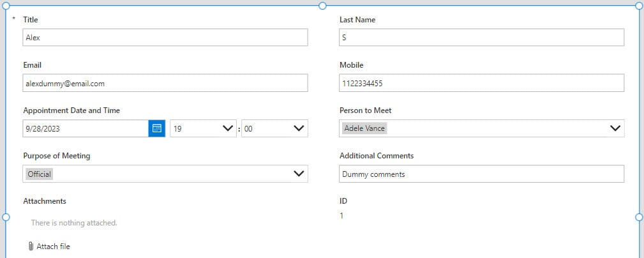Click the Person to Meet label
The height and width of the screenshot is (258, 644).
(x=366, y=110)
